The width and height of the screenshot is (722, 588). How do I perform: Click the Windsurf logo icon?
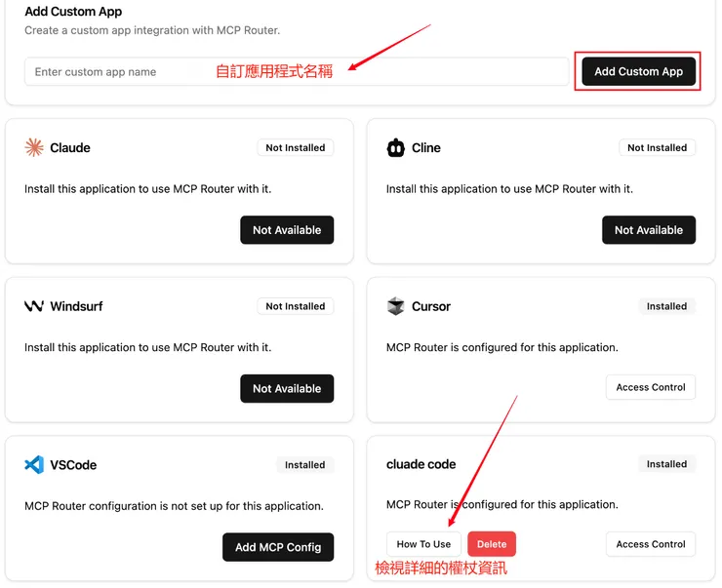[34, 306]
